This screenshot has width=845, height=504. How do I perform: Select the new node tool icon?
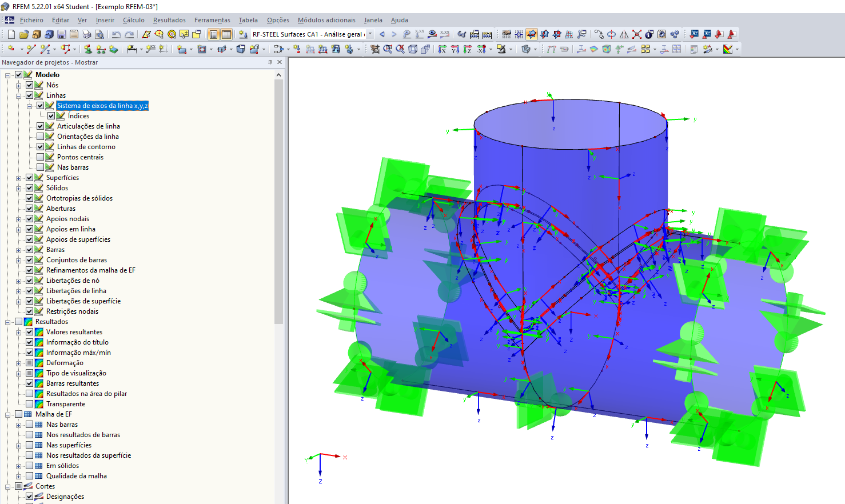click(x=11, y=49)
